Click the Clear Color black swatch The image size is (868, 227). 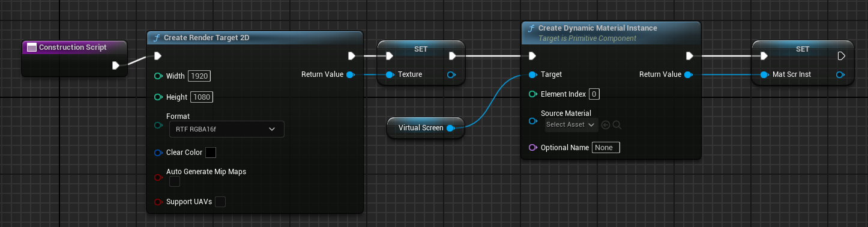[211, 153]
